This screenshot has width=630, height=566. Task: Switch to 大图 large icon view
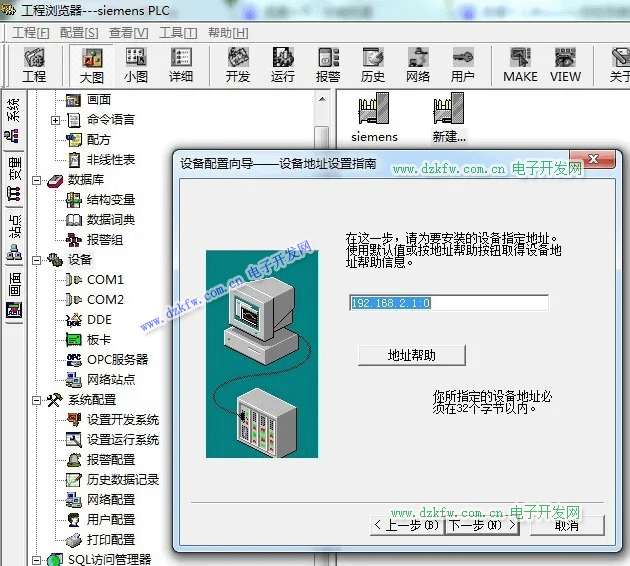coord(92,65)
